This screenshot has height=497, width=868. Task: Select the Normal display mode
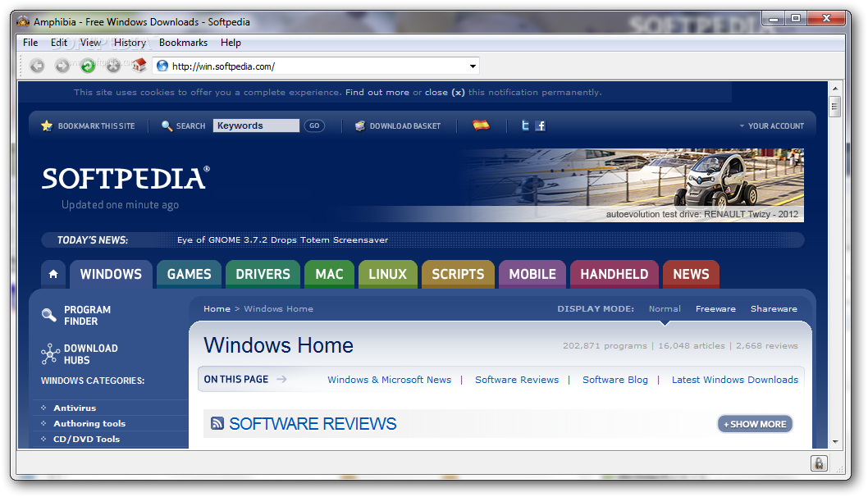pyautogui.click(x=665, y=309)
